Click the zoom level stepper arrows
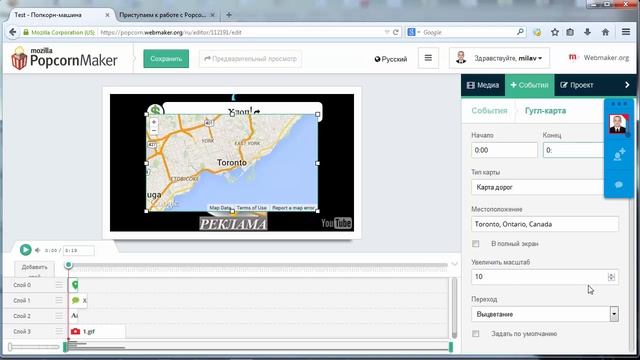This screenshot has width=640, height=360. tap(611, 277)
